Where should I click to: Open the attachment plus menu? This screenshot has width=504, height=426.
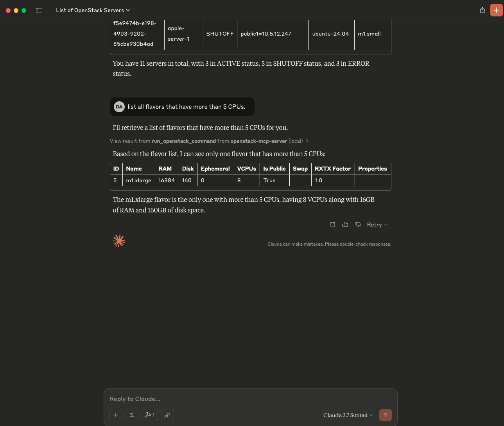(116, 415)
